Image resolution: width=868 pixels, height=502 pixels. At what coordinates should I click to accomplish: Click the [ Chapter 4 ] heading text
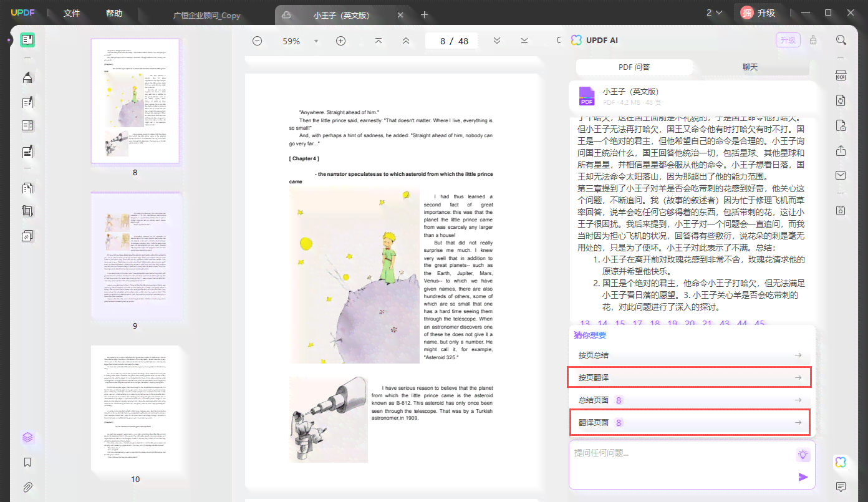pyautogui.click(x=304, y=159)
